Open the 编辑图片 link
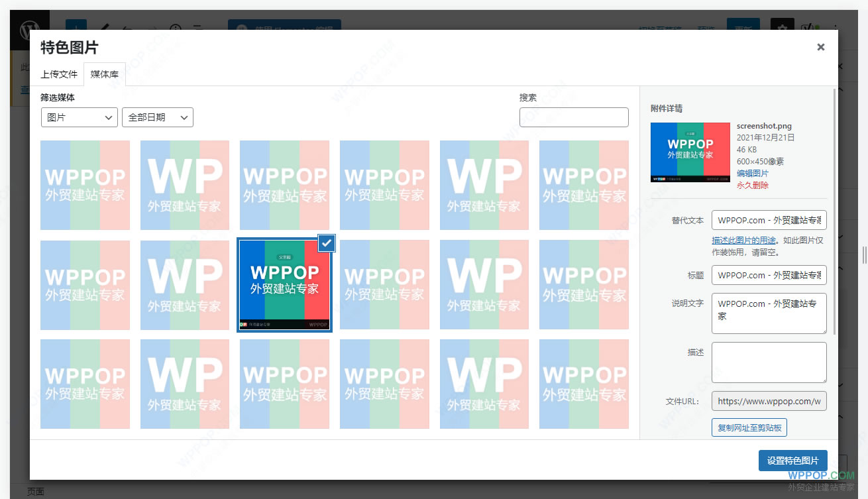The width and height of the screenshot is (868, 499). 753,174
